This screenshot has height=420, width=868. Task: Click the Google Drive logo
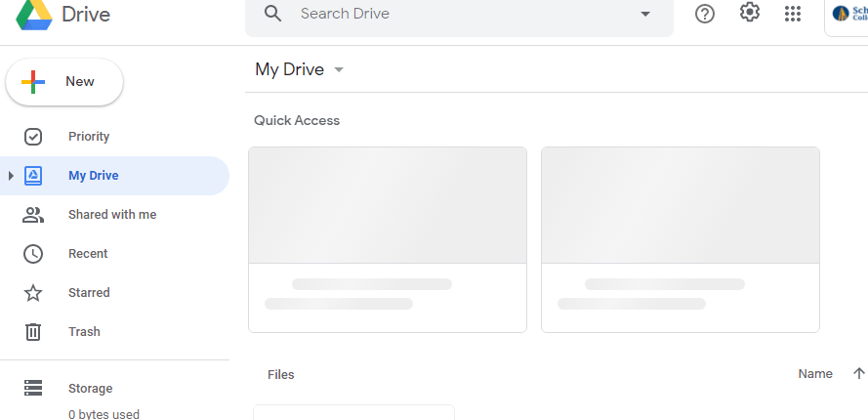[31, 15]
